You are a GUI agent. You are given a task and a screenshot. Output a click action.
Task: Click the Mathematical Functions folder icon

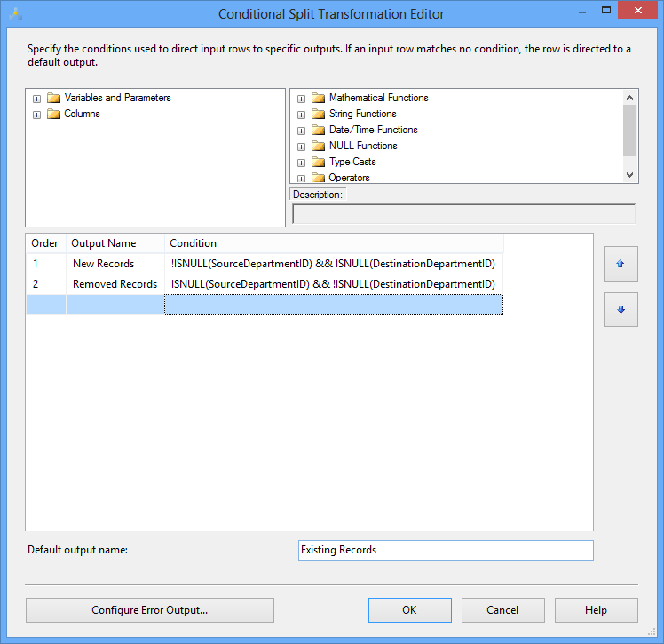318,98
